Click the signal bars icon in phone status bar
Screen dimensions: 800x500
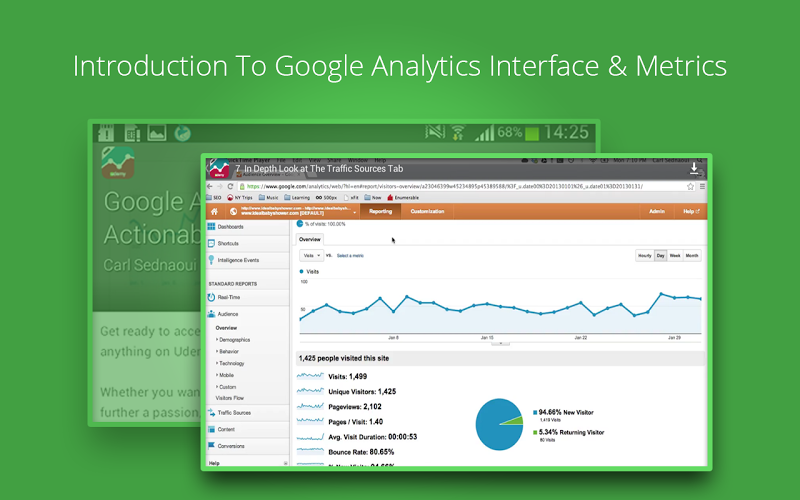(x=484, y=133)
